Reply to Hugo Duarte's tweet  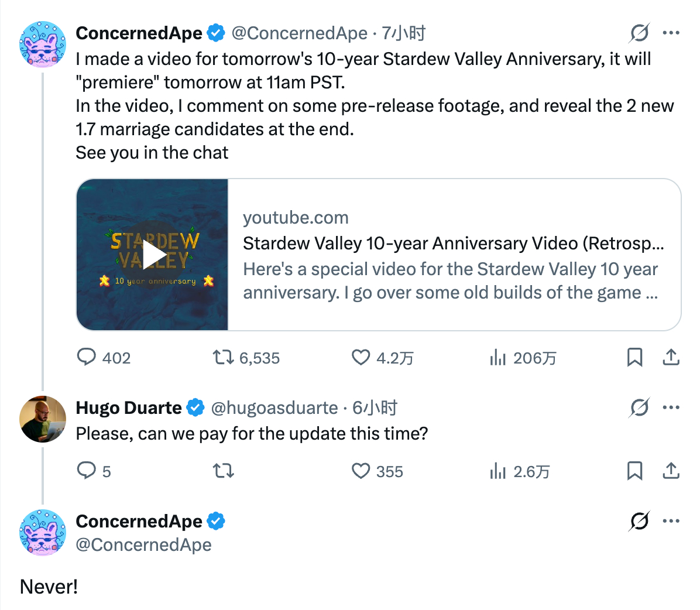click(87, 471)
